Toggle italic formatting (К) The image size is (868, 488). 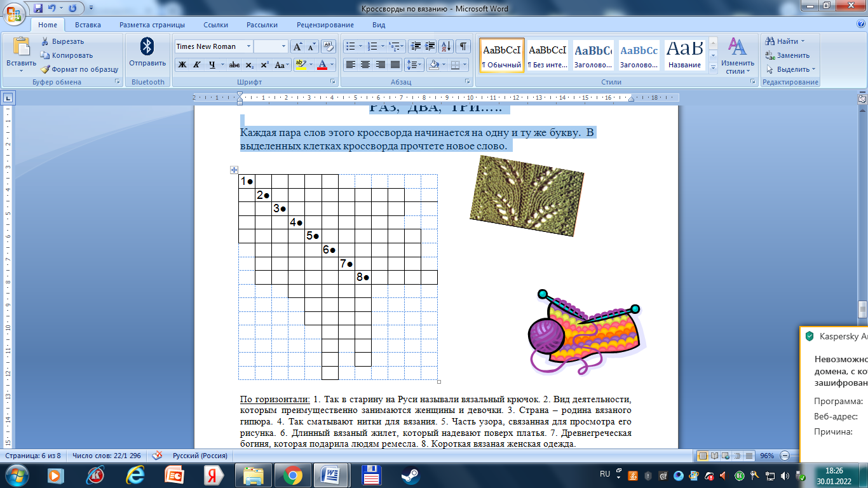197,65
